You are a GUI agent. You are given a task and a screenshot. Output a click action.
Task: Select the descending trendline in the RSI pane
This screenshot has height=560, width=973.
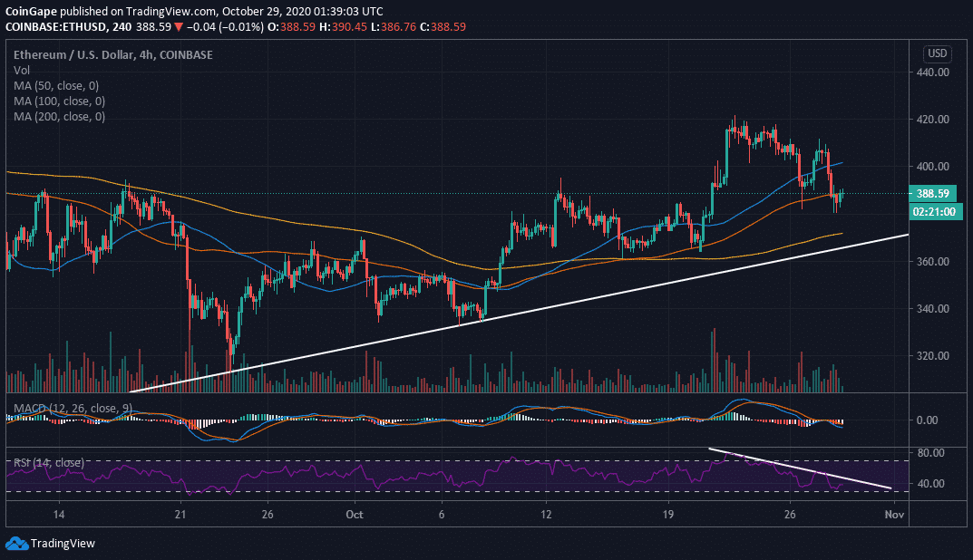tap(798, 469)
